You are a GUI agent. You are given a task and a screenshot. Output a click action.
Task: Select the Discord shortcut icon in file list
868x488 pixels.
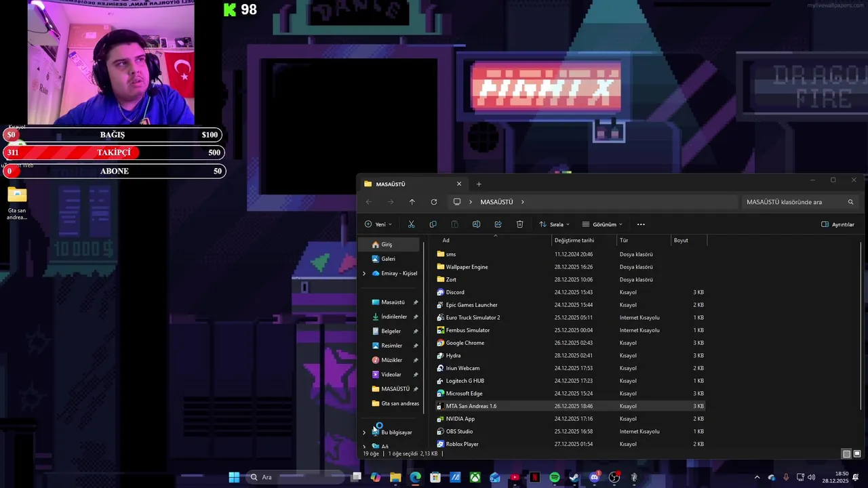coord(440,292)
